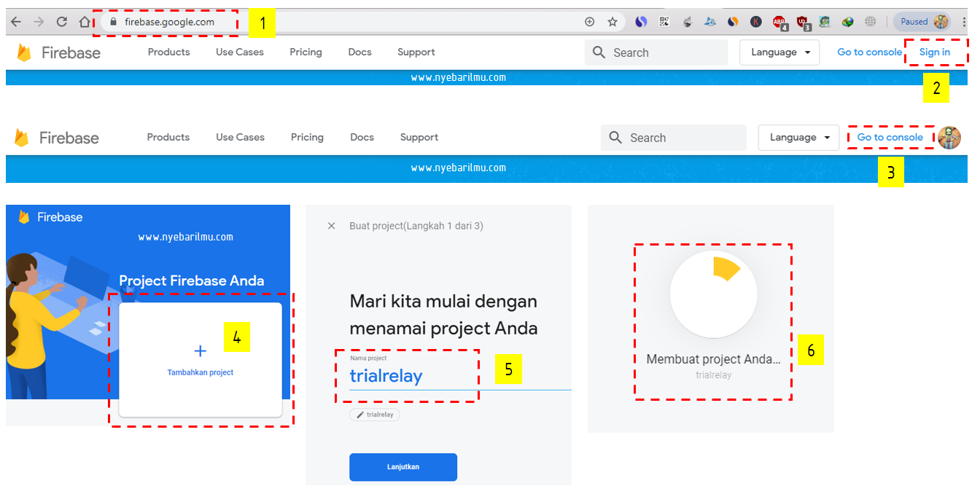980x494 pixels.
Task: Open Pricing in the signed-out header
Action: pyautogui.click(x=306, y=52)
